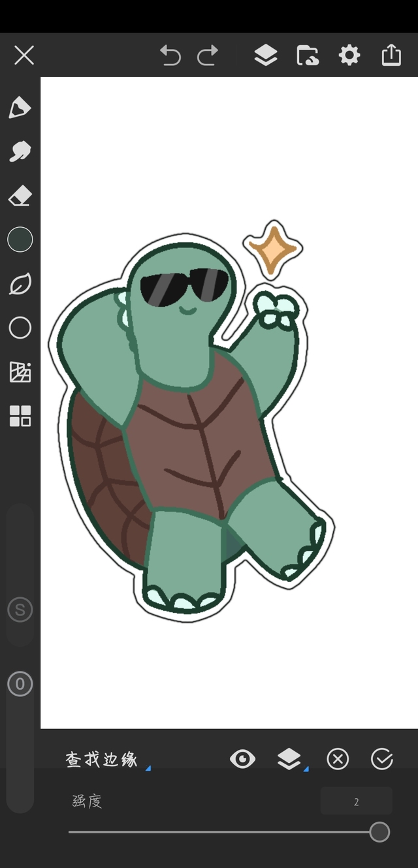Select the circle Shape tool
Image resolution: width=418 pixels, height=868 pixels.
coord(20,328)
